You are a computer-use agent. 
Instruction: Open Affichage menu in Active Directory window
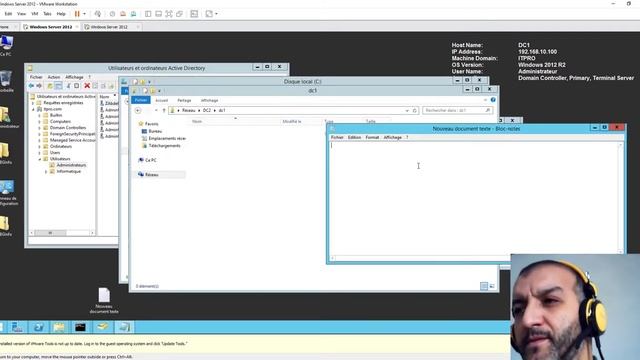[x=74, y=77]
